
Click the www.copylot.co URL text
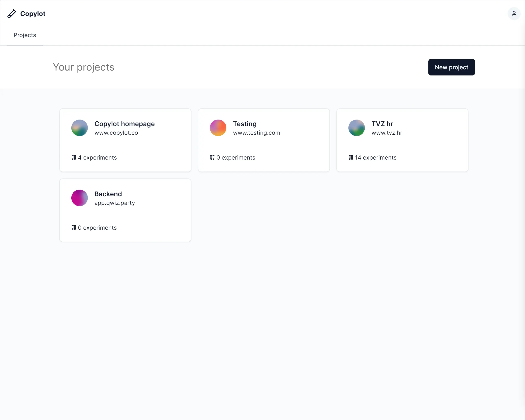click(116, 133)
